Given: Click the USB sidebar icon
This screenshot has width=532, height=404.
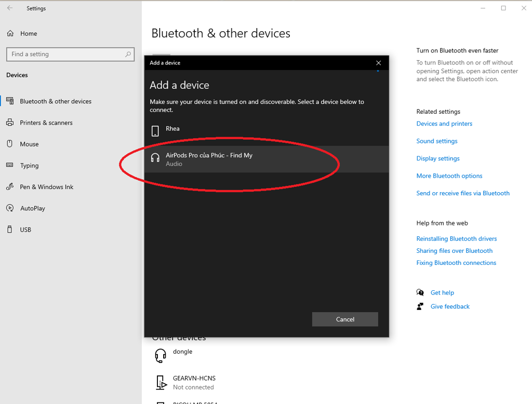Looking at the screenshot, I should (x=10, y=230).
